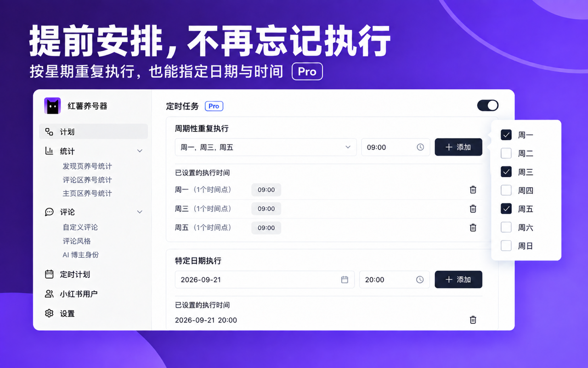Click clock icon in 20:00 time field
Image resolution: width=588 pixels, height=368 pixels.
click(x=420, y=280)
